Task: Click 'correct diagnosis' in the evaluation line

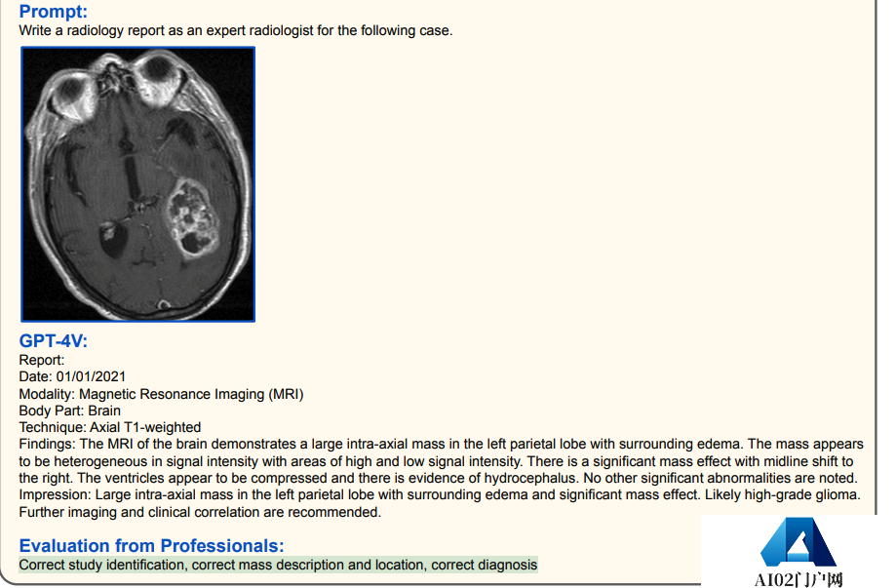Action: [x=484, y=566]
